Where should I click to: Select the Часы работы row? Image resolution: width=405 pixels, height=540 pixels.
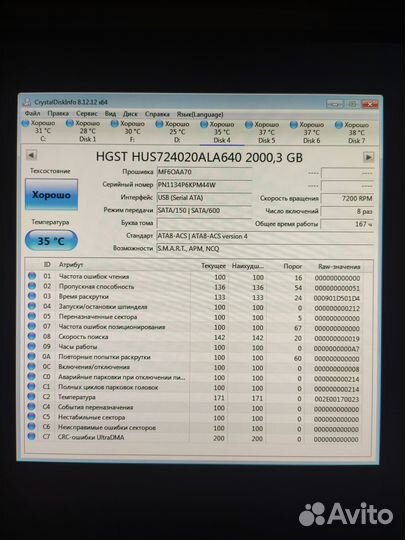point(195,347)
